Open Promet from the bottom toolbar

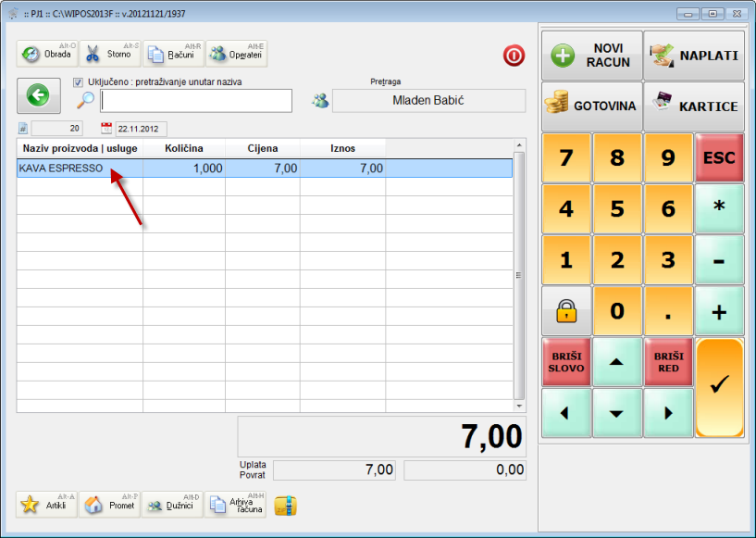(x=110, y=505)
